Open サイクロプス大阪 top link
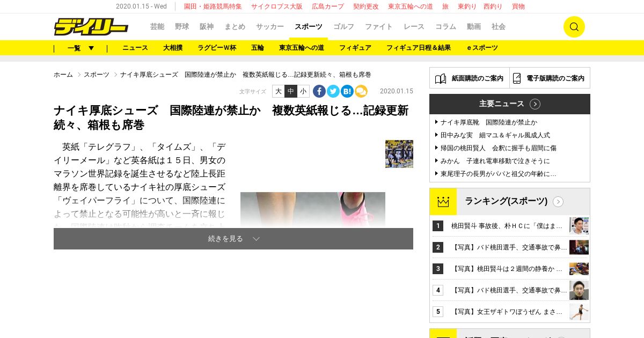Screen dimensions: 644x338 tap(277, 6)
